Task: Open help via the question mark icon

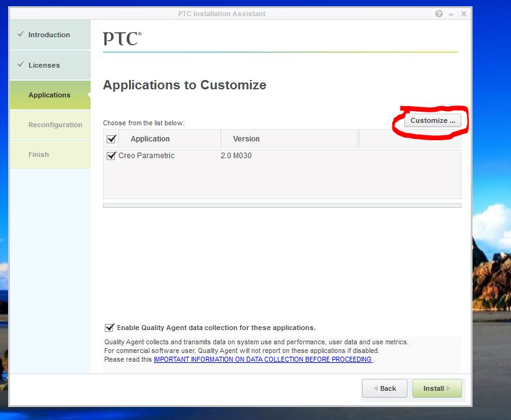Action: (x=438, y=13)
